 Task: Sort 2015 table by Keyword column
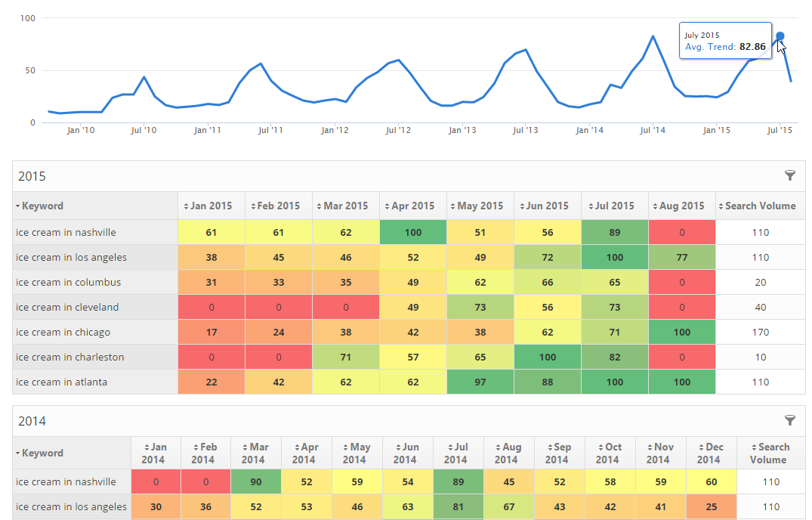(42, 206)
